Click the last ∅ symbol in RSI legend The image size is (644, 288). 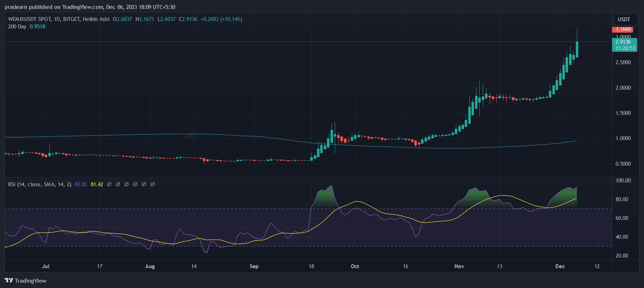[x=153, y=184]
